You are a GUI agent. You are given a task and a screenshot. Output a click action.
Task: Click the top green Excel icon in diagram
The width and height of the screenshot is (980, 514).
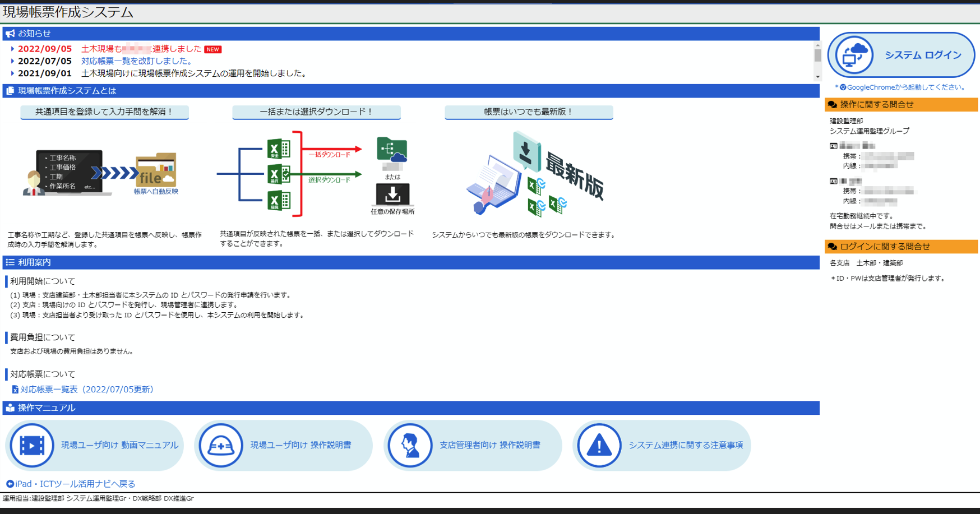click(279, 149)
